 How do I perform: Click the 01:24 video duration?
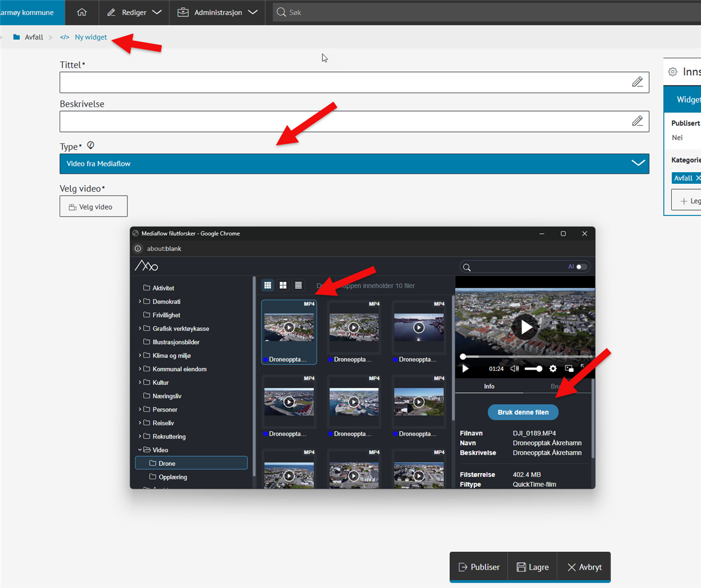(x=496, y=368)
